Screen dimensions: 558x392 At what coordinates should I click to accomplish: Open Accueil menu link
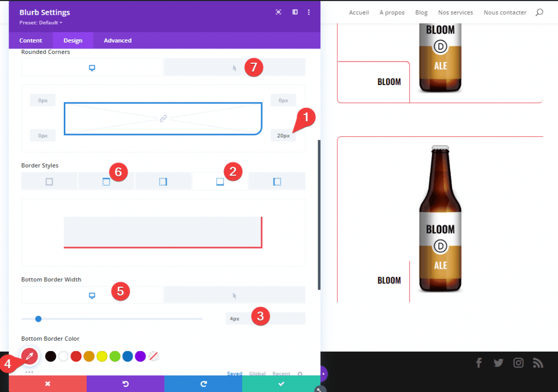pyautogui.click(x=359, y=13)
